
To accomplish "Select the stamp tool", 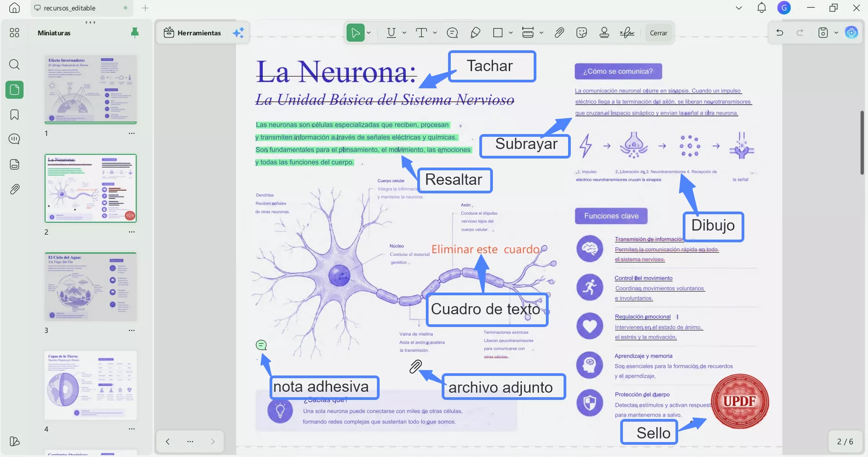I will pos(604,33).
